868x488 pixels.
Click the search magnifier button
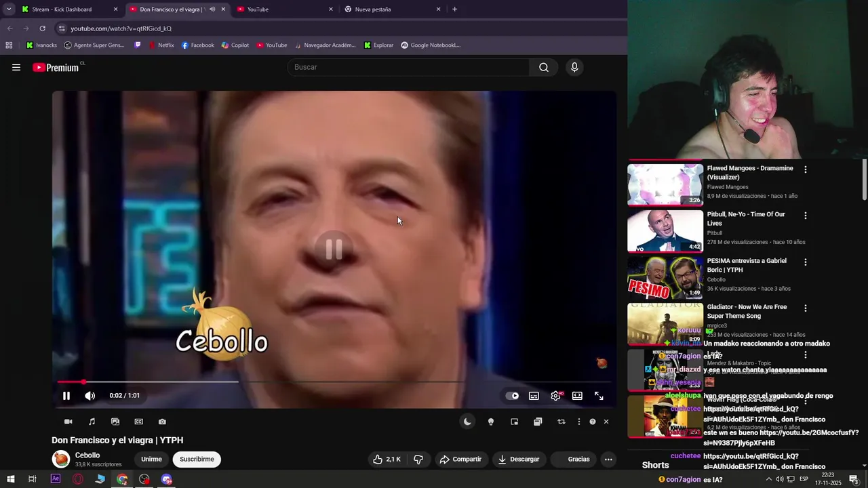coord(544,67)
